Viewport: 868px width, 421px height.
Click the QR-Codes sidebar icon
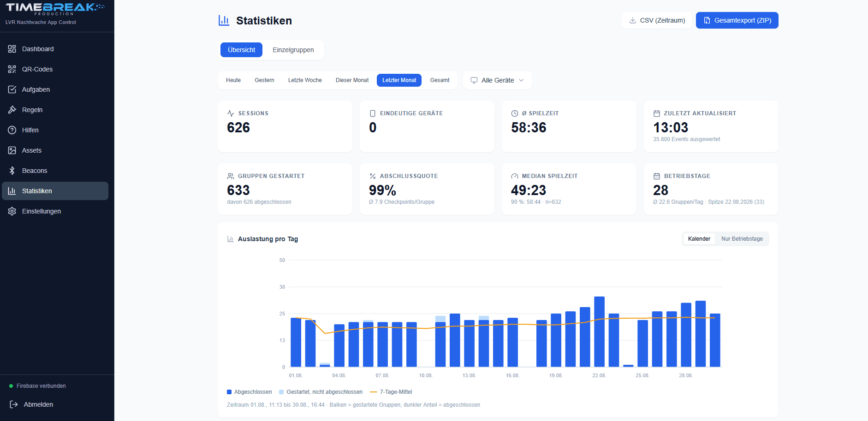(12, 69)
